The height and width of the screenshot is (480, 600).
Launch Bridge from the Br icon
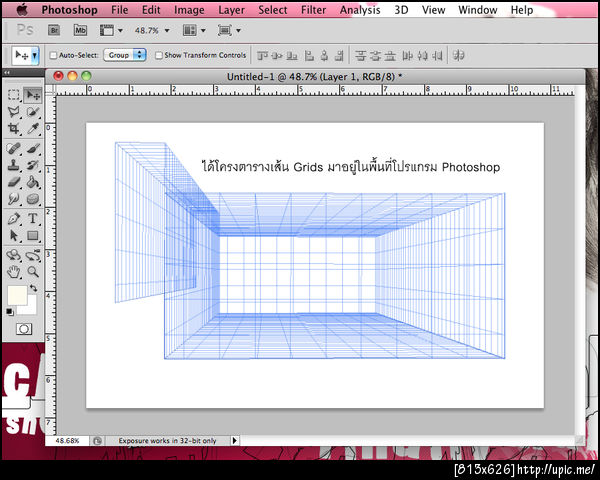(54, 30)
